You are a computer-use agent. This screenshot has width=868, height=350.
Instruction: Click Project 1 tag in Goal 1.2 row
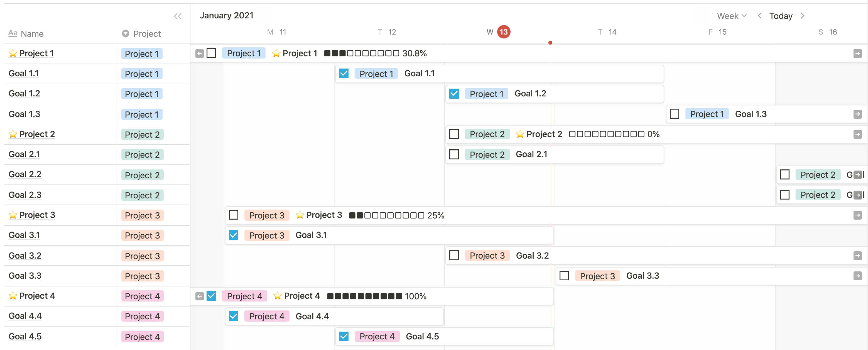coord(142,94)
